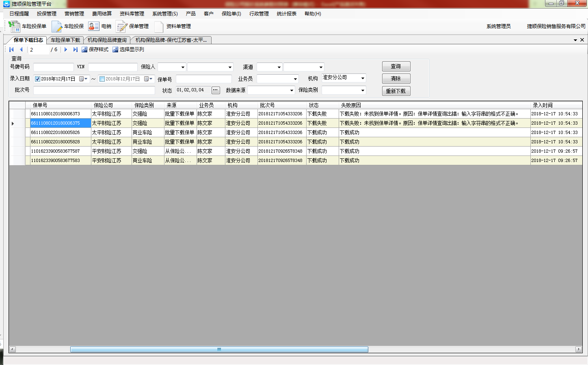The width and height of the screenshot is (588, 365).
Task: Click the 重新下载 button
Action: pyautogui.click(x=396, y=91)
